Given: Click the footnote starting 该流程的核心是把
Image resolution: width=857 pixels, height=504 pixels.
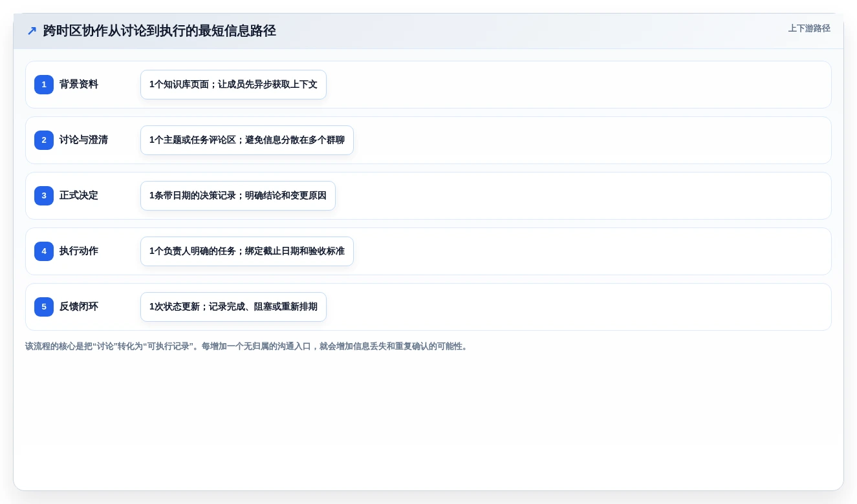Looking at the screenshot, I should point(247,346).
